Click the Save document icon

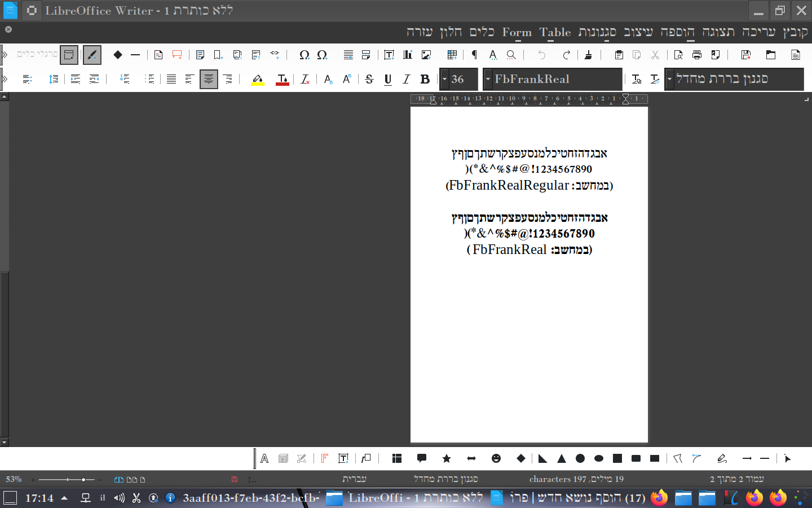746,55
